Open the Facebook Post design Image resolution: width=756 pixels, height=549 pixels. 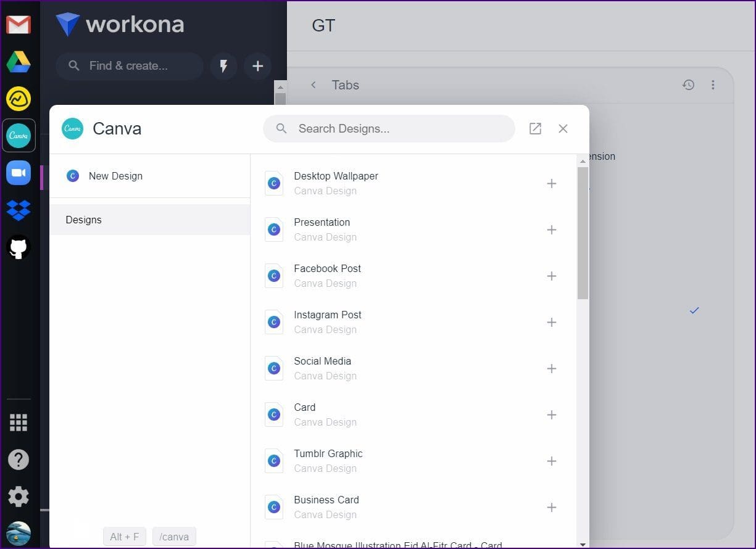point(413,276)
